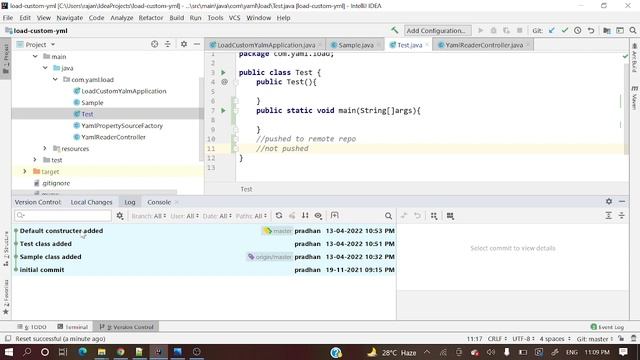640x360 pixels.
Task: Open Branch: All filter dropdown
Action: click(x=149, y=216)
